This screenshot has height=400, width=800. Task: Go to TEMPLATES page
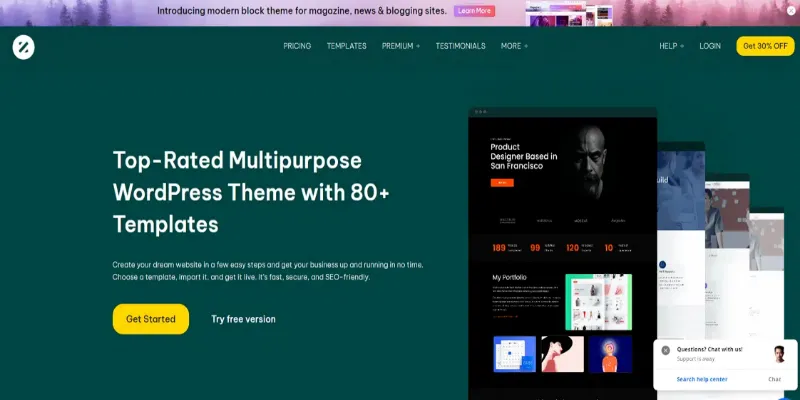(346, 46)
